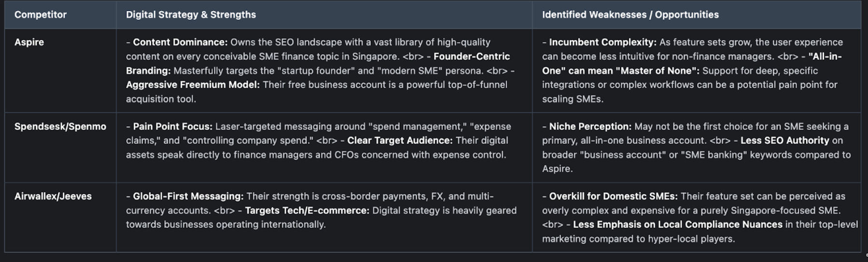Select the Spendsesk/Spenmo competitor cell
Screen dimensions: 868x262
(60, 126)
